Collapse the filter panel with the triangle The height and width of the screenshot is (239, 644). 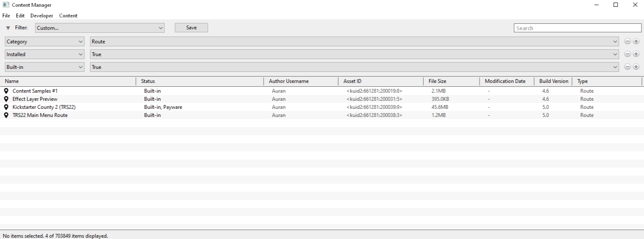pyautogui.click(x=8, y=28)
